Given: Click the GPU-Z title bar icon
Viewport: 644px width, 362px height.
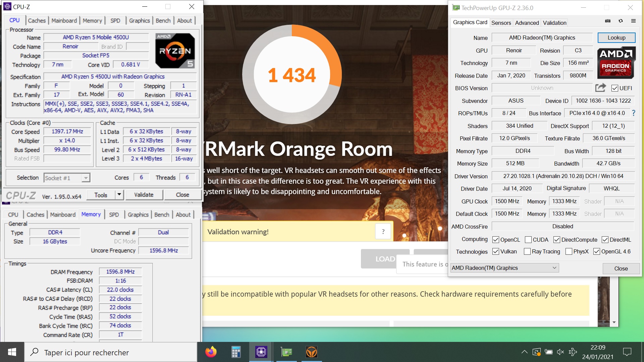Looking at the screenshot, I should (456, 8).
